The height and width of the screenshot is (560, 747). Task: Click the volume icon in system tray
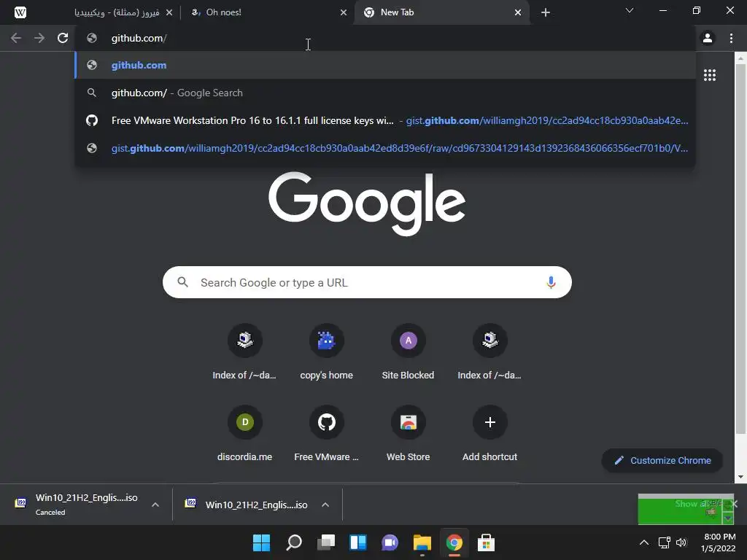click(x=681, y=542)
